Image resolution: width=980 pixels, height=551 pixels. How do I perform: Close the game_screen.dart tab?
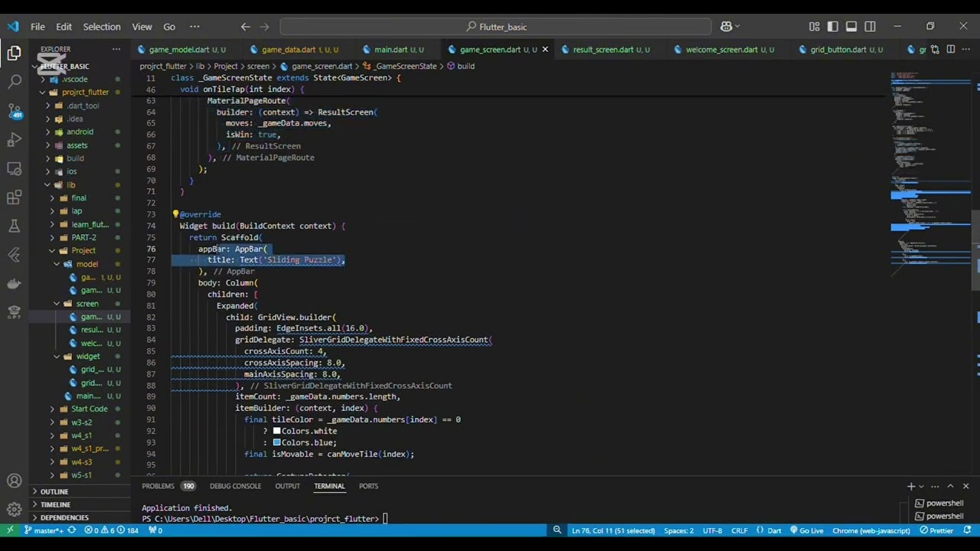(x=545, y=49)
